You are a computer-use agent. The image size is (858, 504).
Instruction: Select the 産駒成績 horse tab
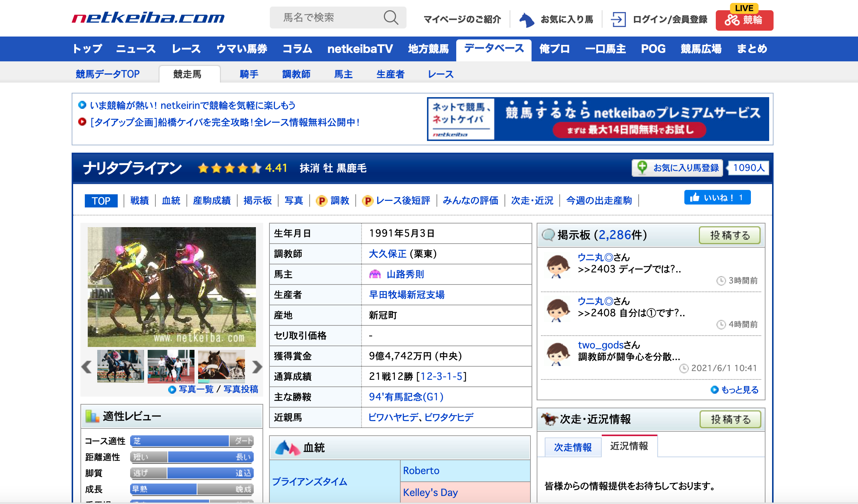click(x=212, y=201)
